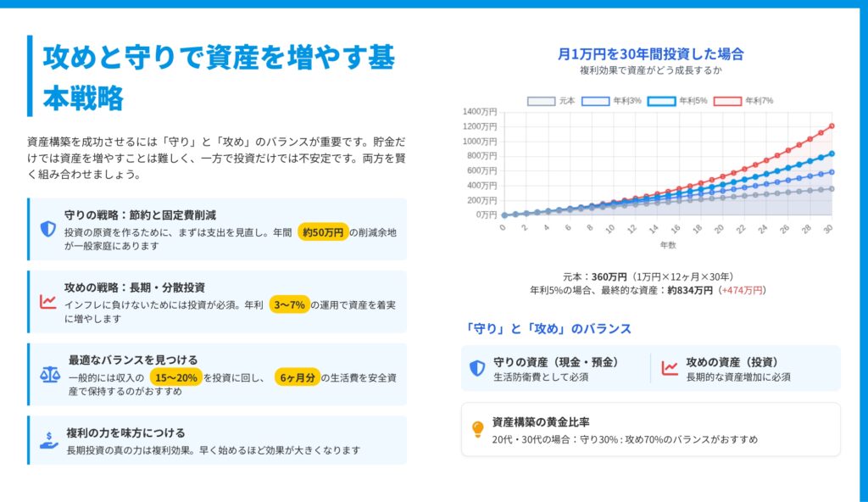Click the red +474万円 gain text

tap(742, 290)
